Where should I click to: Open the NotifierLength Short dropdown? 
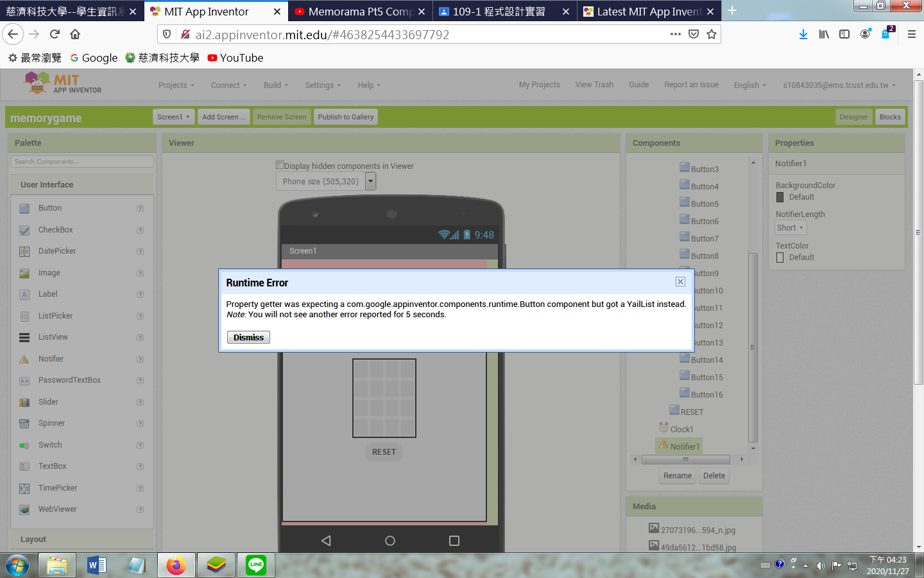point(790,228)
